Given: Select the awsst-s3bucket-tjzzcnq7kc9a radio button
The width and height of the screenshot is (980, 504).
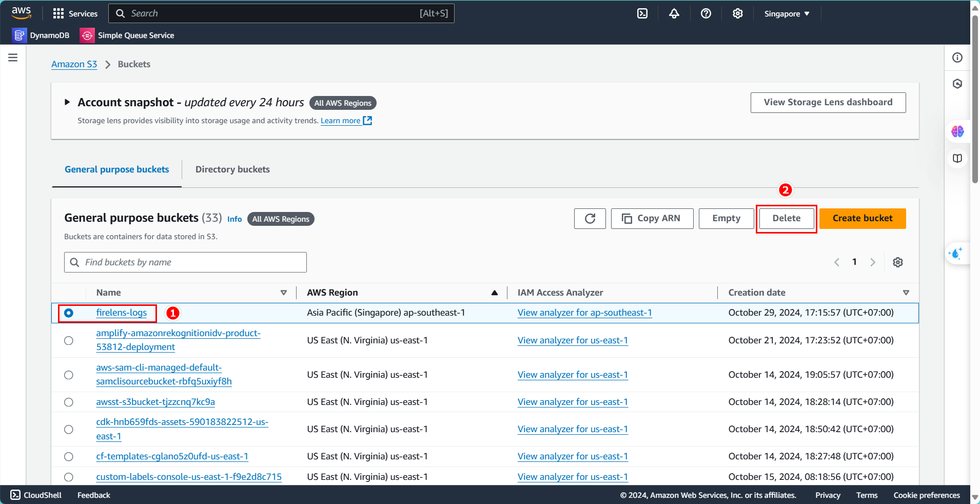Looking at the screenshot, I should click(69, 402).
